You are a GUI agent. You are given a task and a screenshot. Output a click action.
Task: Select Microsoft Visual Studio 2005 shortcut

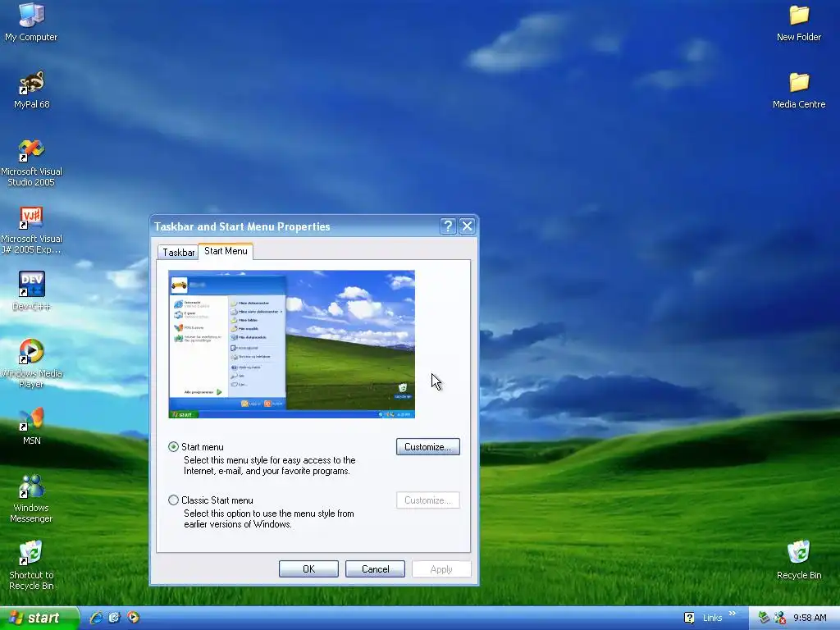[x=31, y=162]
